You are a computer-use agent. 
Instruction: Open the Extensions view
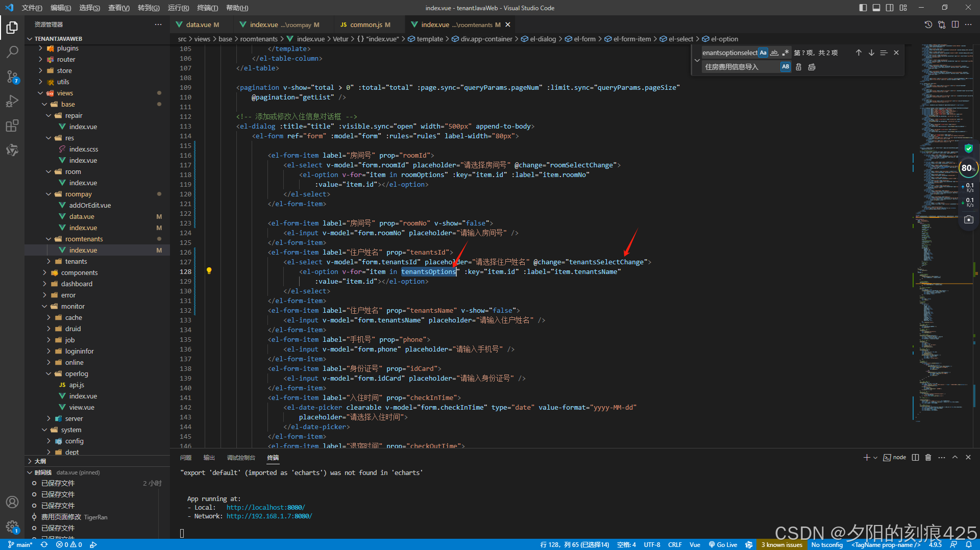(x=12, y=126)
